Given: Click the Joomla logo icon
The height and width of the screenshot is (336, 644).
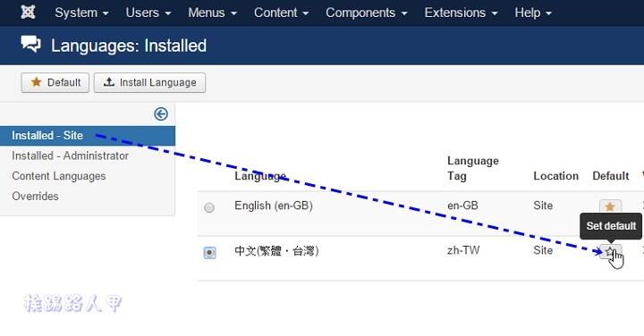Looking at the screenshot, I should point(28,13).
